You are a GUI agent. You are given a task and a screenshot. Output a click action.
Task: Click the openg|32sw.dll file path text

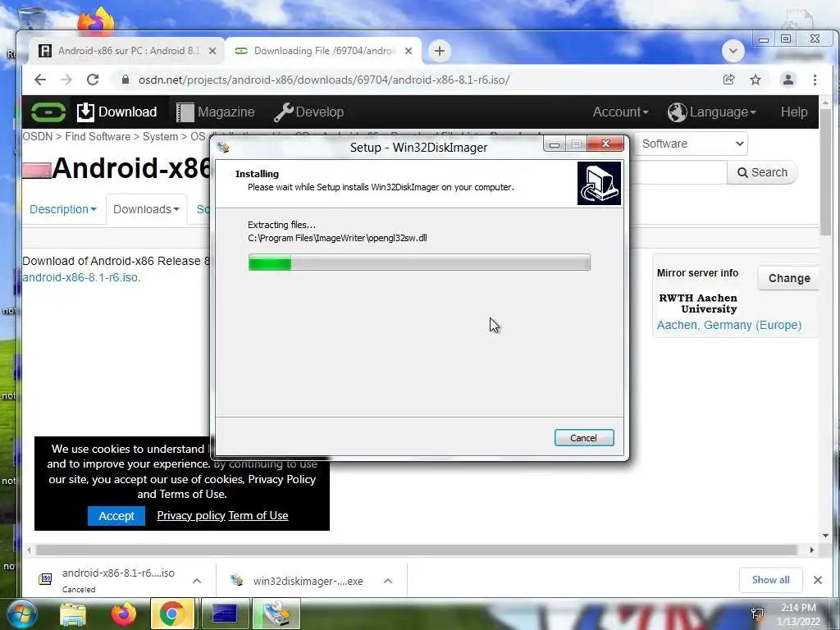337,238
